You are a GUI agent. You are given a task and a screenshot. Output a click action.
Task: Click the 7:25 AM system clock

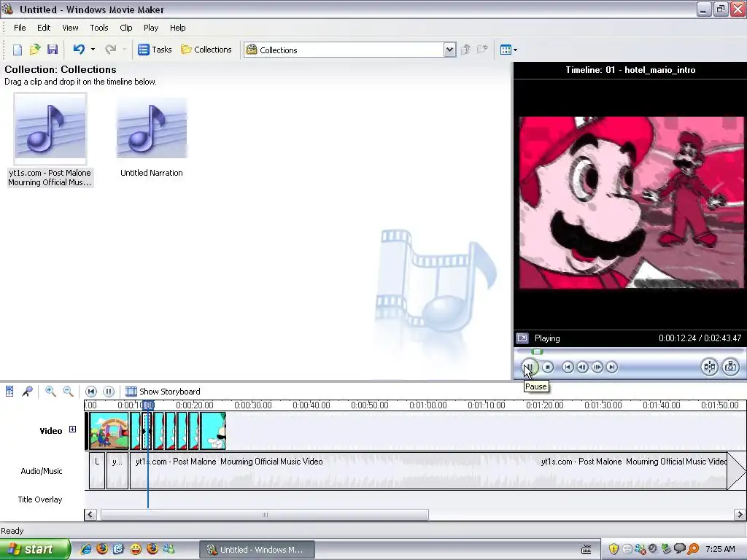(x=720, y=549)
